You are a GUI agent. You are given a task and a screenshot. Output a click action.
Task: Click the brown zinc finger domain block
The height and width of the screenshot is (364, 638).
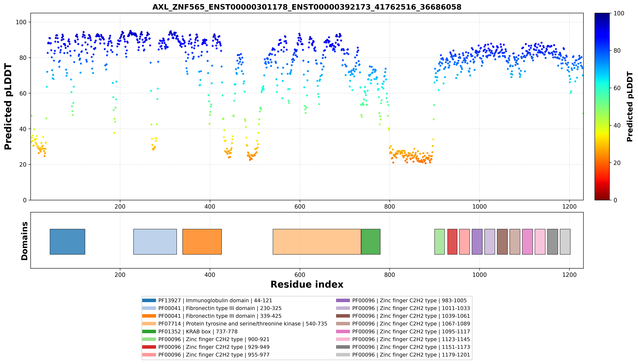(x=502, y=241)
